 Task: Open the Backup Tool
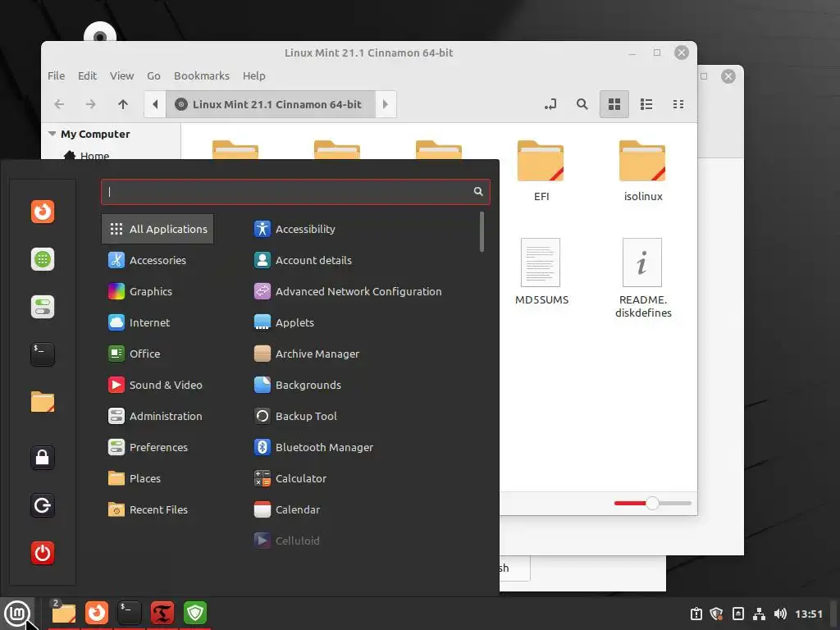295,416
